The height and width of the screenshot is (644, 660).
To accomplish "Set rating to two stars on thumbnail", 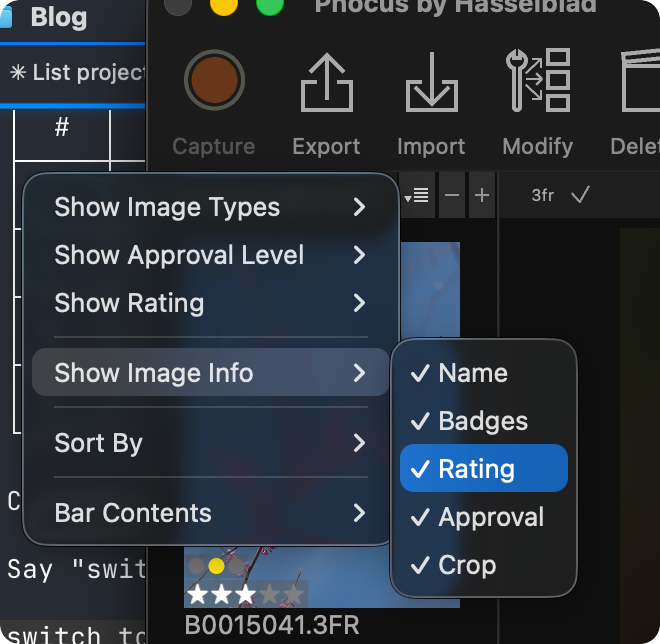I will [221, 595].
